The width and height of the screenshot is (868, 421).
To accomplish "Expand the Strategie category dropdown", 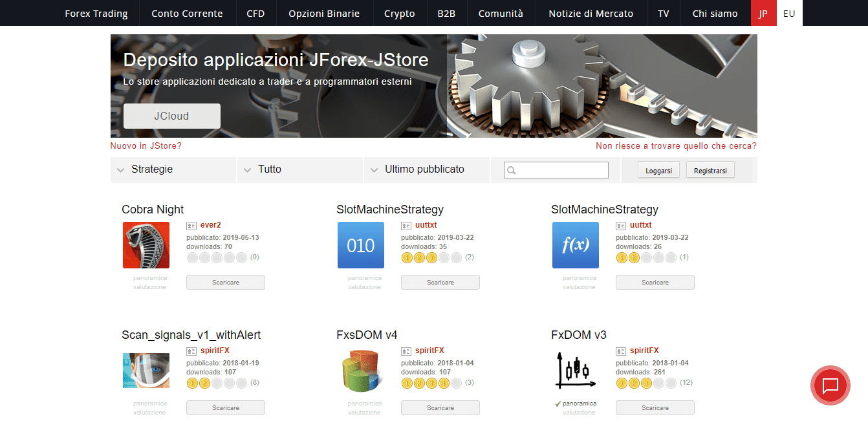I will 173,169.
